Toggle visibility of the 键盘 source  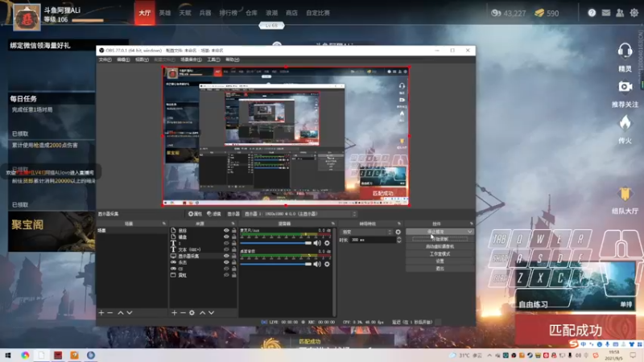tap(226, 237)
